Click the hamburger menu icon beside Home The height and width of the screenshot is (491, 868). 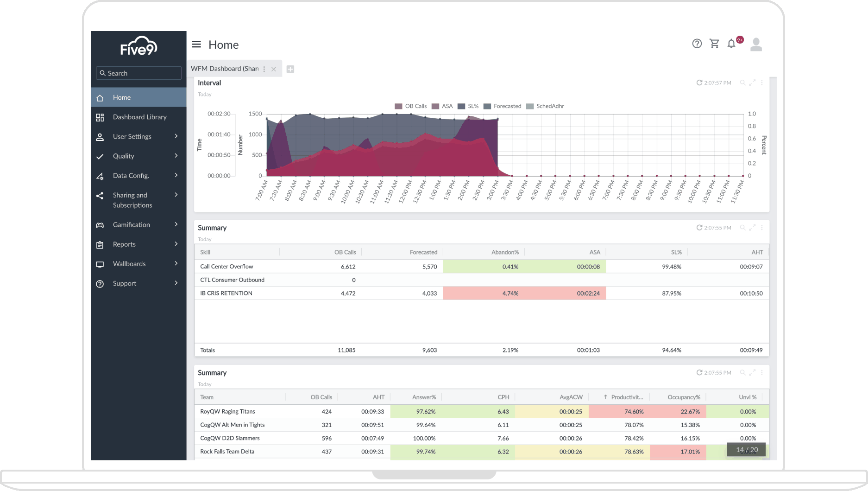(x=196, y=45)
